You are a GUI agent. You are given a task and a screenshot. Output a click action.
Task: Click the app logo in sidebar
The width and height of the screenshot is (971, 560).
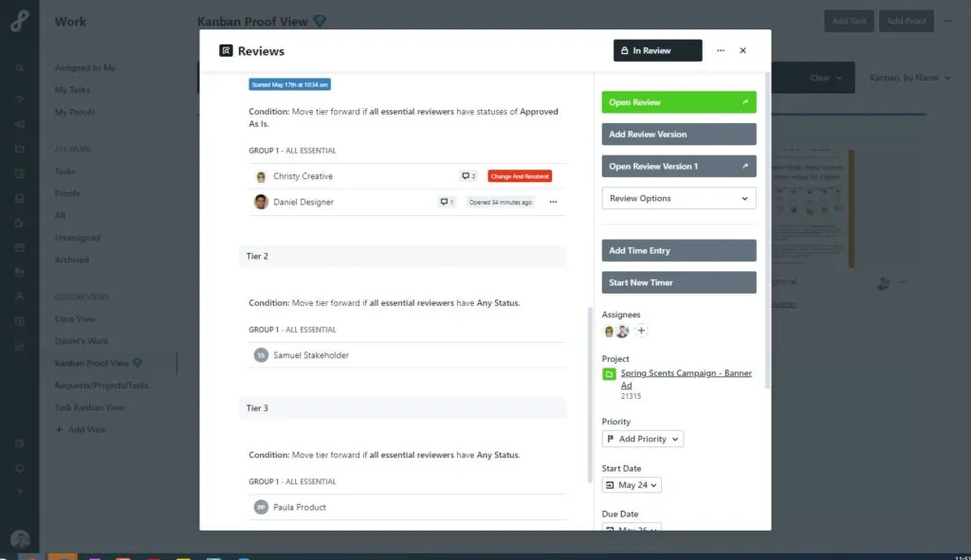pyautogui.click(x=19, y=21)
